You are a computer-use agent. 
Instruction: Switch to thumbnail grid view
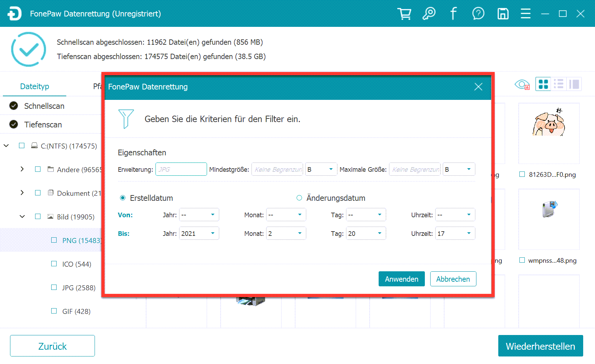pyautogui.click(x=543, y=84)
